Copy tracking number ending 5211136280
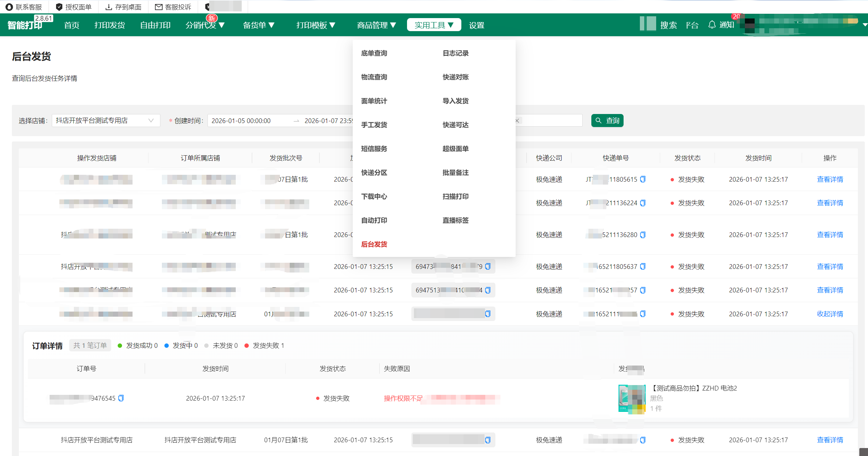The width and height of the screenshot is (868, 456). (x=643, y=235)
